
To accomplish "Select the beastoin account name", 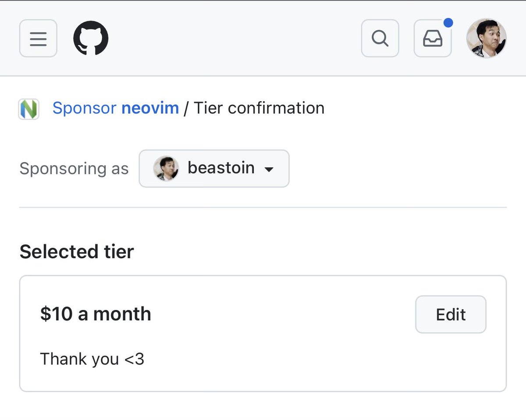I will pyautogui.click(x=221, y=168).
